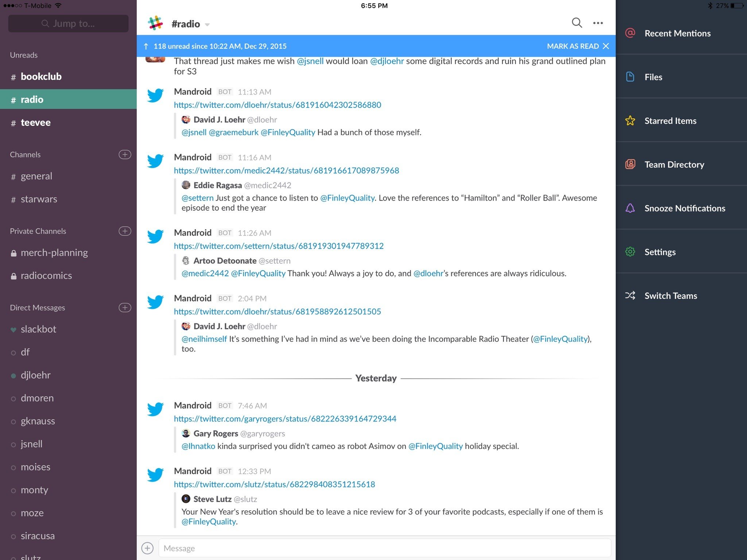The width and height of the screenshot is (747, 560).
Task: Open the garyrogers twitter status link
Action: [x=285, y=418]
